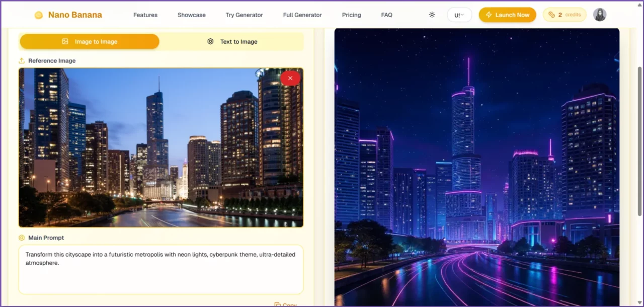Click the upload icon beside Reference Image
Image resolution: width=644 pixels, height=307 pixels.
(x=22, y=61)
